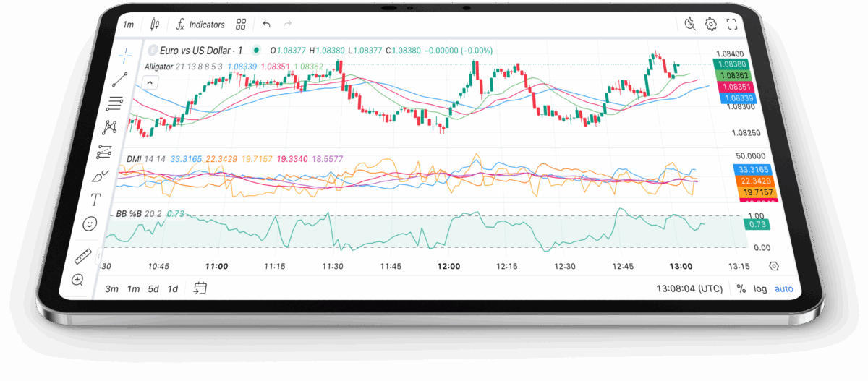868x381 pixels.
Task: Toggle log scale mode
Action: click(760, 288)
